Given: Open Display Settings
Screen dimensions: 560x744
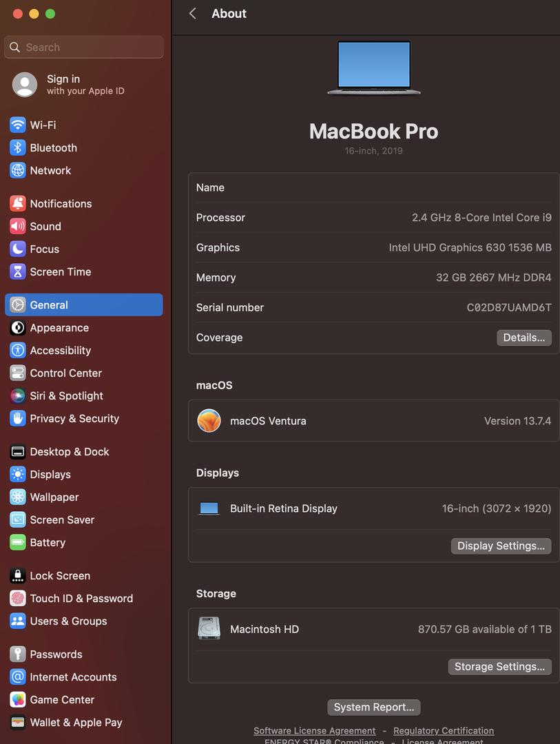Looking at the screenshot, I should (x=501, y=546).
